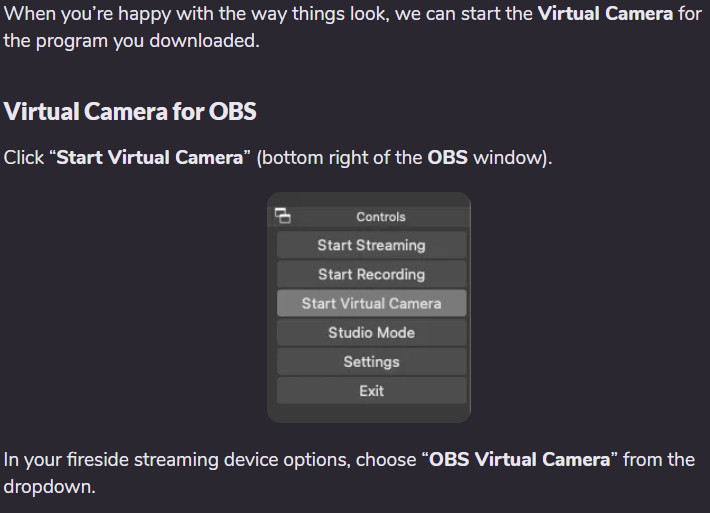The image size is (710, 513).
Task: Toggle Studio Mode in OBS controls
Action: 371,332
